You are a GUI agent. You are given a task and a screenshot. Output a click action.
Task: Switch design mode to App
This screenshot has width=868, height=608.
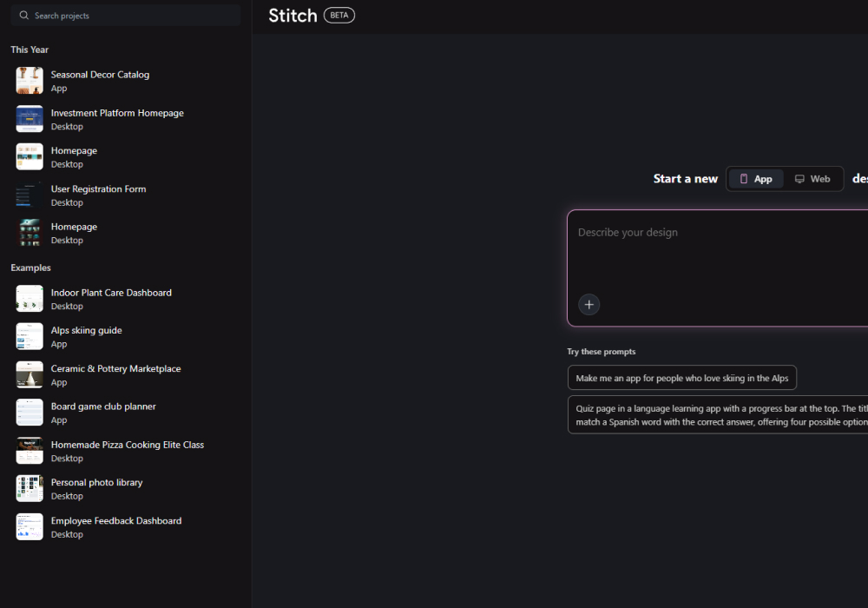click(755, 179)
